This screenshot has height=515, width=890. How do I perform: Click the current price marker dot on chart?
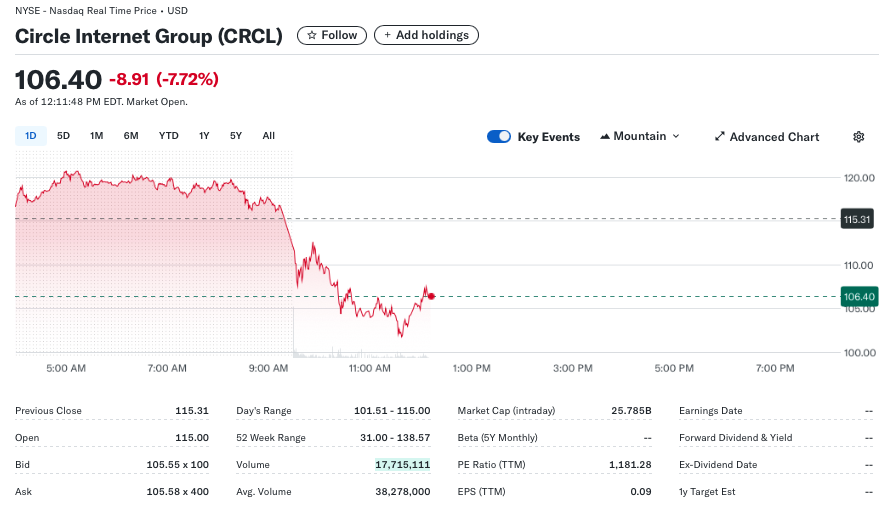pos(431,296)
